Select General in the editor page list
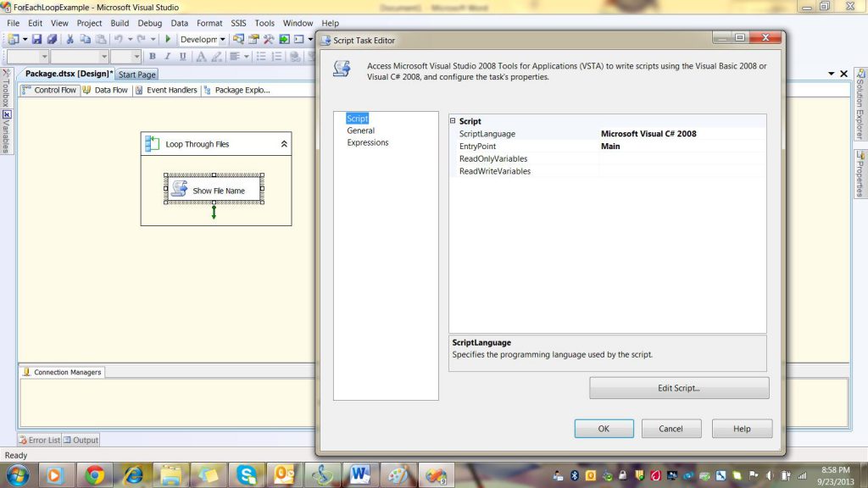The height and width of the screenshot is (488, 868). [360, 130]
